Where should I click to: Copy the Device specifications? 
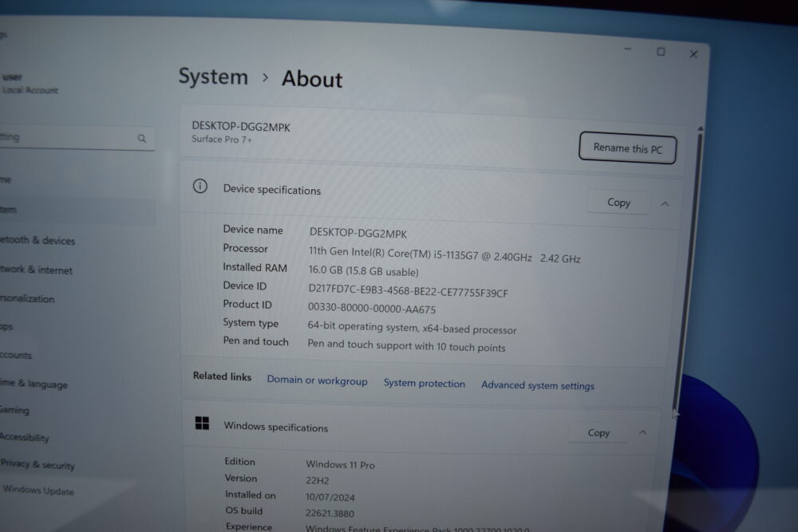pos(618,203)
